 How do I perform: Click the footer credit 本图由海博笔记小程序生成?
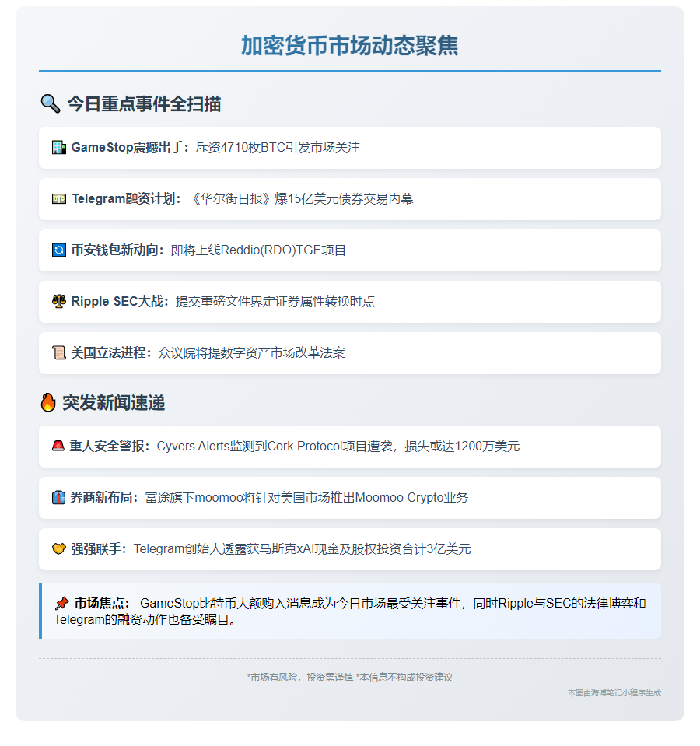point(614,692)
